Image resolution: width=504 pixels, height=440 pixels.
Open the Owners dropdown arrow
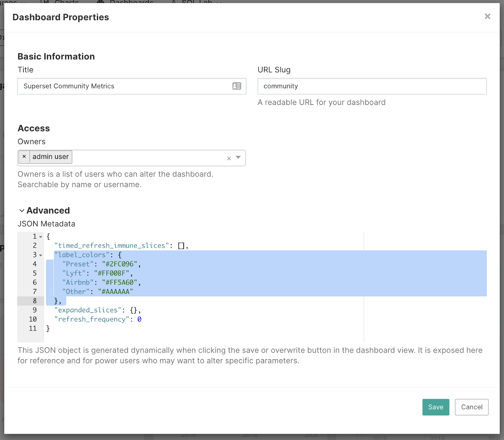click(x=238, y=157)
